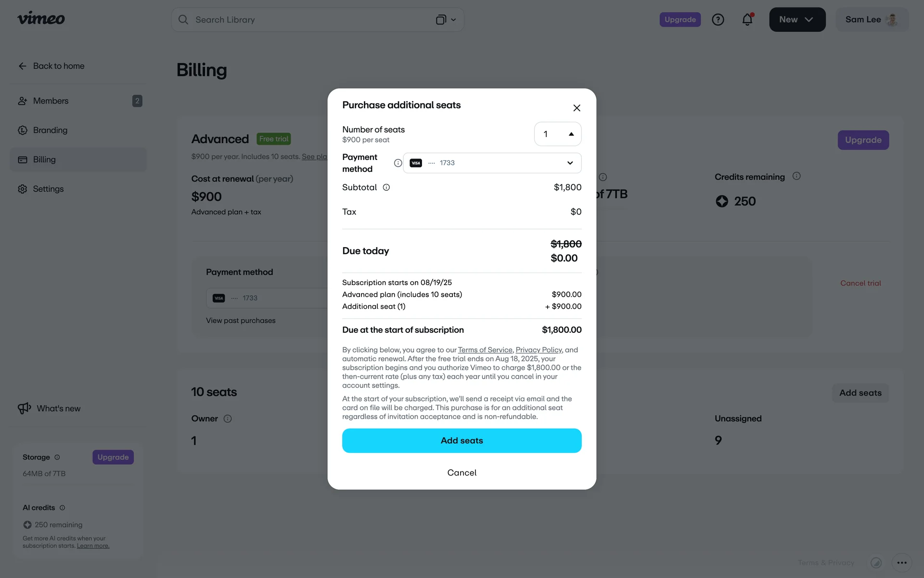The height and width of the screenshot is (578, 924).
Task: Click the Vimeo logo
Action: click(x=41, y=19)
